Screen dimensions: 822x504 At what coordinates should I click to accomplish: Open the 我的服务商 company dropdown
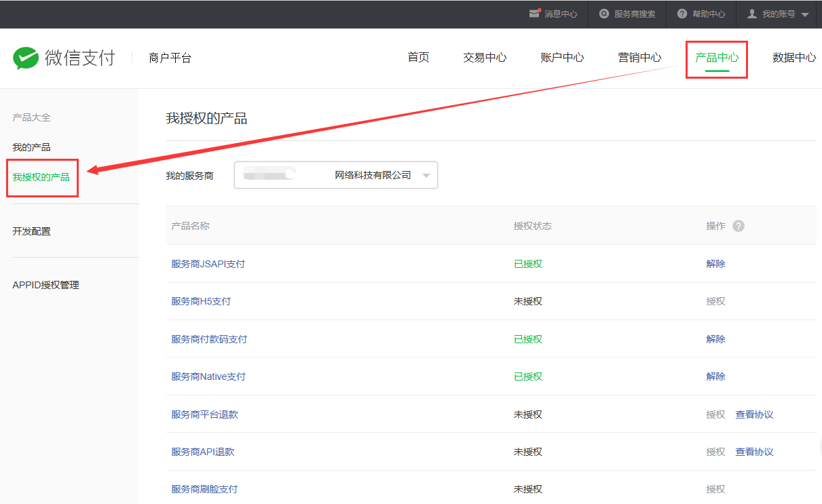tap(336, 175)
